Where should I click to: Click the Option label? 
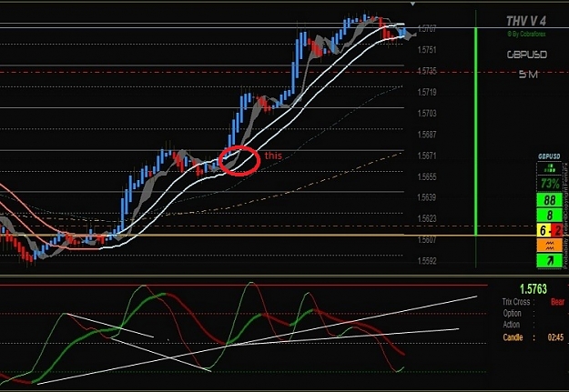pyautogui.click(x=512, y=313)
